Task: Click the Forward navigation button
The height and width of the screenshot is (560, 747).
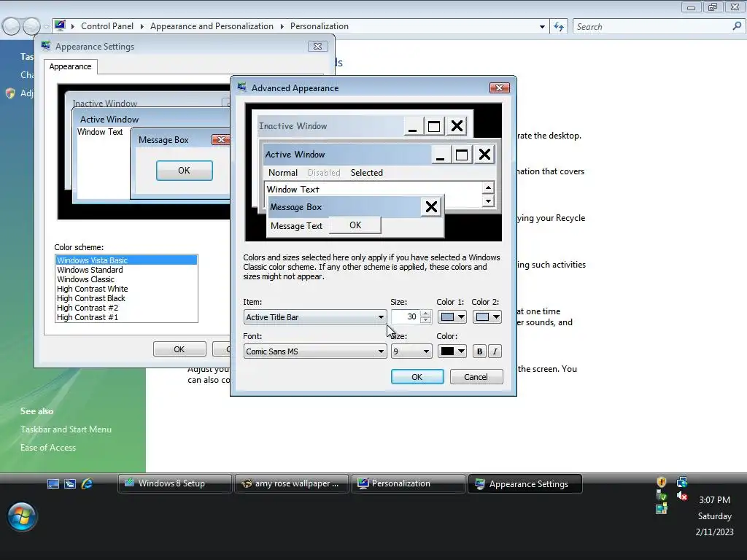Action: click(31, 26)
